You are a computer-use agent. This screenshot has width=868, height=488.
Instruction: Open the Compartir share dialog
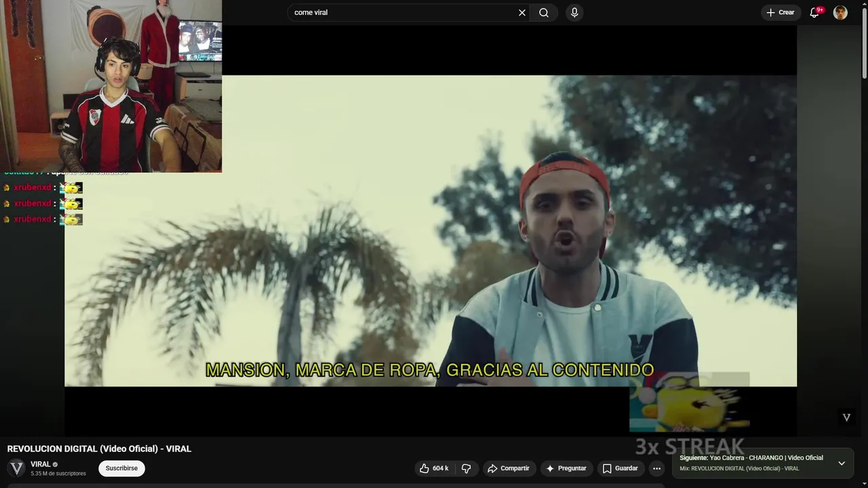click(x=509, y=468)
